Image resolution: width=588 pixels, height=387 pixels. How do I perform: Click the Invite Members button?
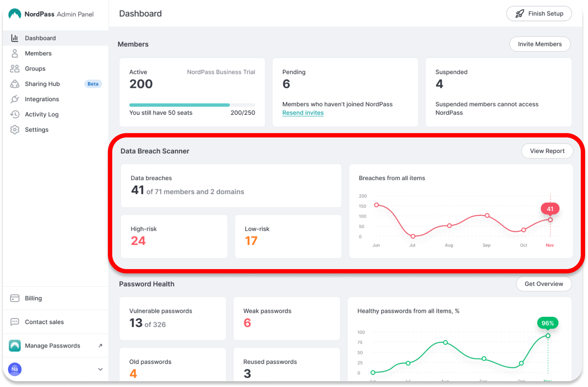tap(540, 44)
